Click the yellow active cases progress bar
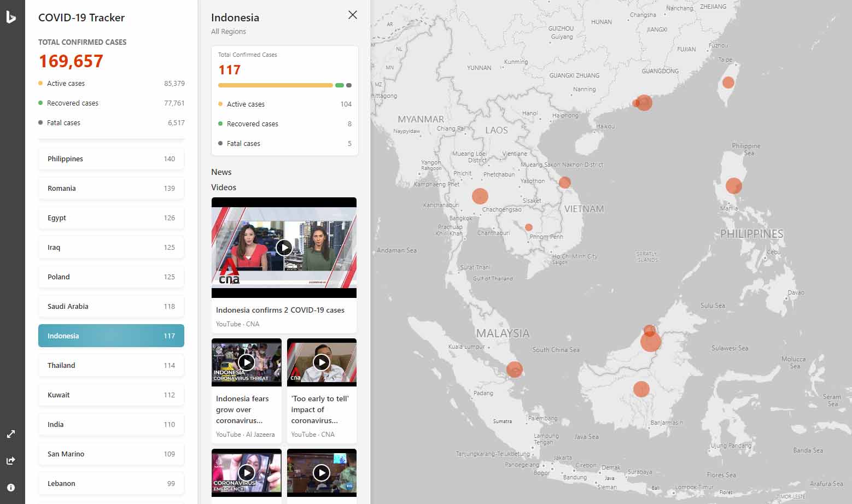 [x=275, y=85]
